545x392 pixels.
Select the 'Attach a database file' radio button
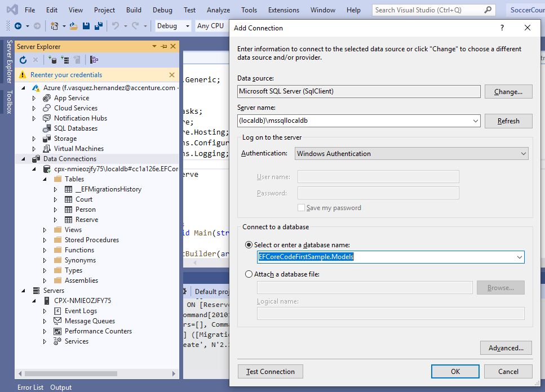[249, 274]
